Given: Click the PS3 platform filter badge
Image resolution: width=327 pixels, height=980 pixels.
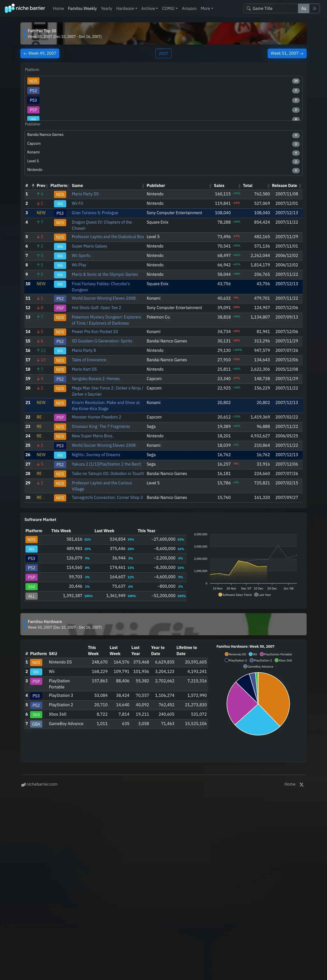Looking at the screenshot, I should (33, 100).
